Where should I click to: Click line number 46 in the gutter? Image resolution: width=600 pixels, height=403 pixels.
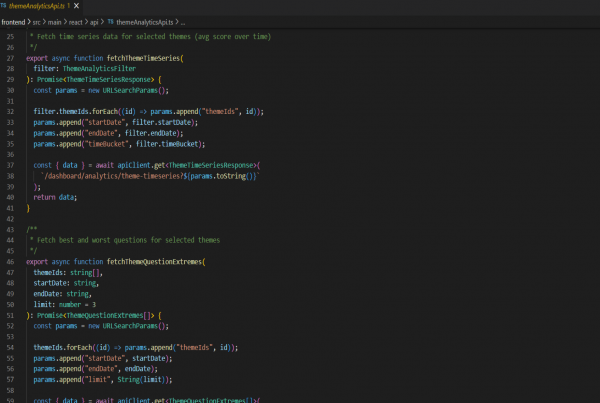[x=10, y=260]
